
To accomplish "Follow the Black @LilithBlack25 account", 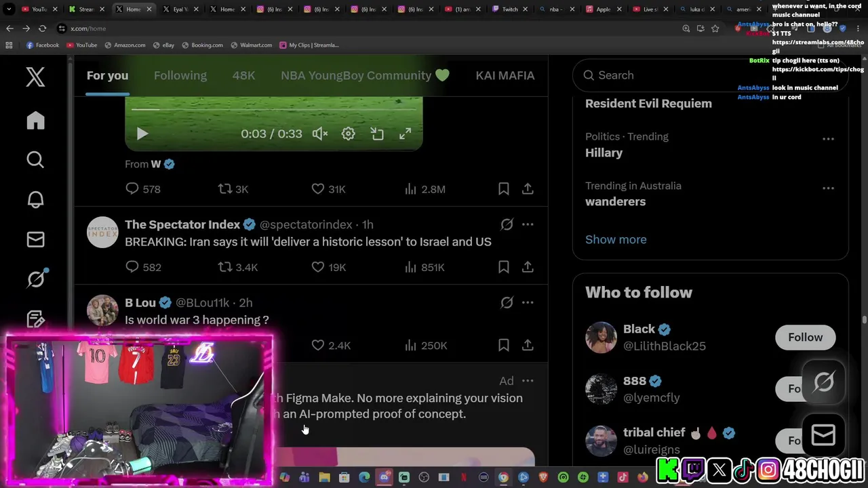I will pyautogui.click(x=805, y=337).
